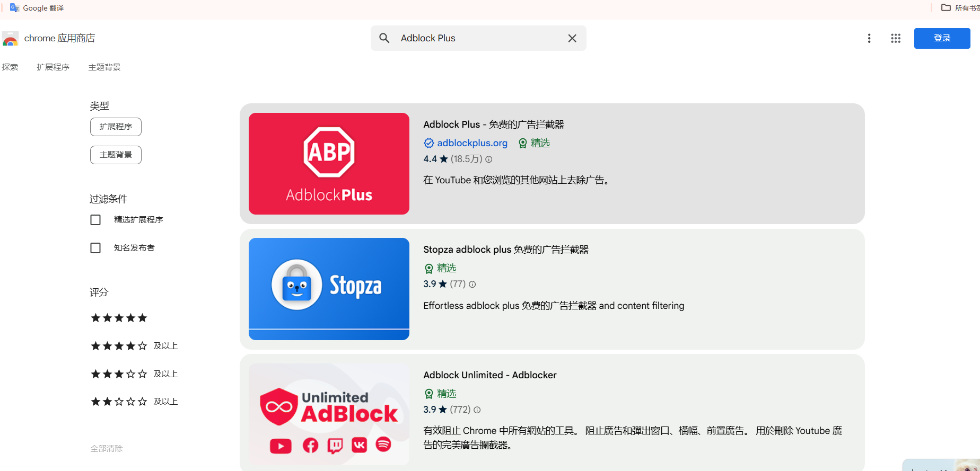Click the 评分 section heading
Viewport: 980px width, 471px height.
point(99,292)
